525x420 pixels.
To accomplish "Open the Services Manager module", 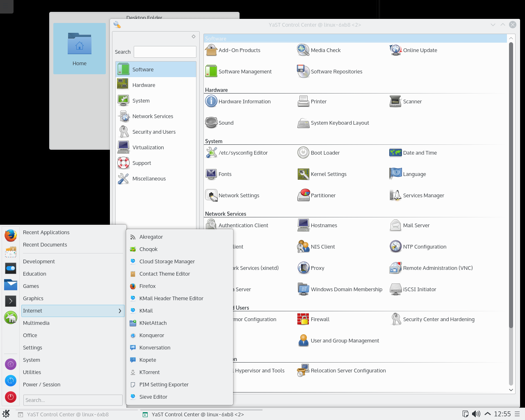I will (x=417, y=195).
